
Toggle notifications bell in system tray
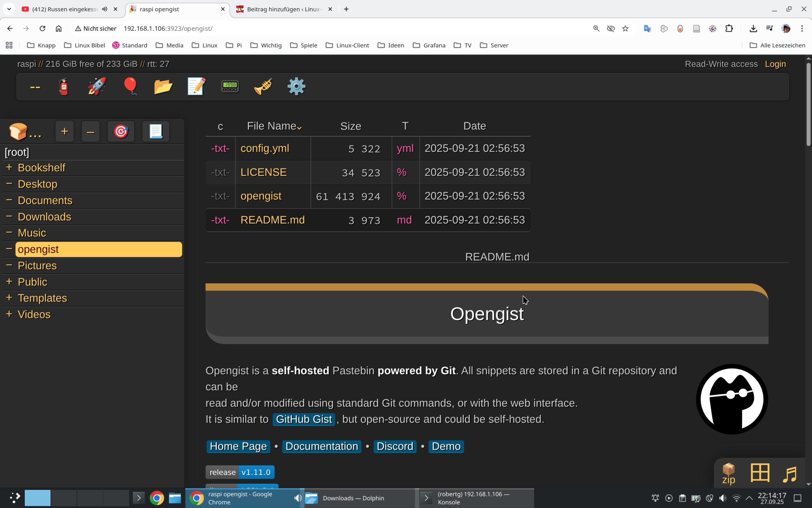[655, 498]
